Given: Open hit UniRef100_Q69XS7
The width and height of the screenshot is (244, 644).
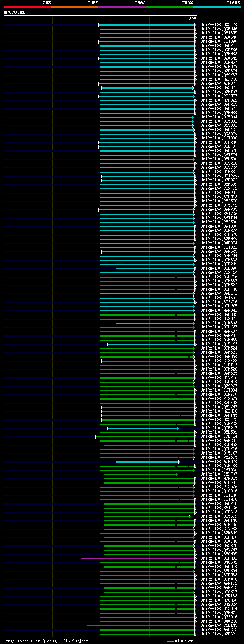Looking at the screenshot, I should pyautogui.click(x=219, y=75).
